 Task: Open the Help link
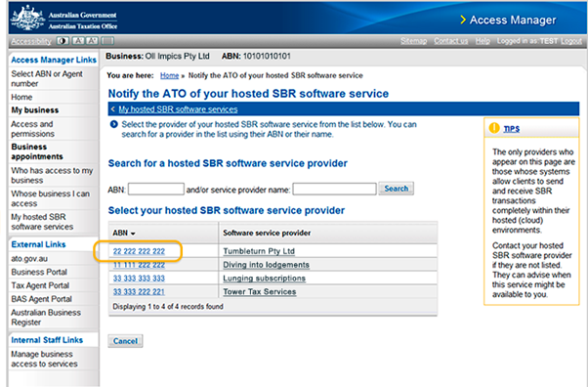pyautogui.click(x=483, y=40)
